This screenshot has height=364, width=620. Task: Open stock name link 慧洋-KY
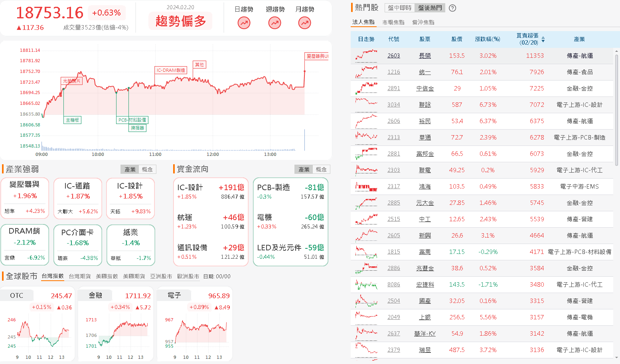coord(425,334)
